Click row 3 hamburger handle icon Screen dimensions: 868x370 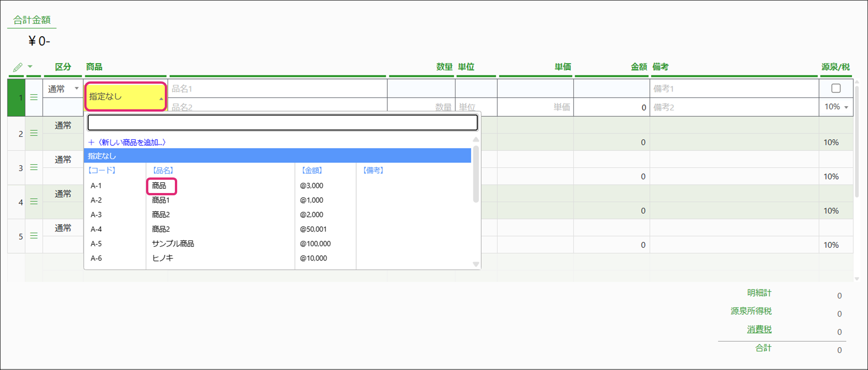coord(34,167)
